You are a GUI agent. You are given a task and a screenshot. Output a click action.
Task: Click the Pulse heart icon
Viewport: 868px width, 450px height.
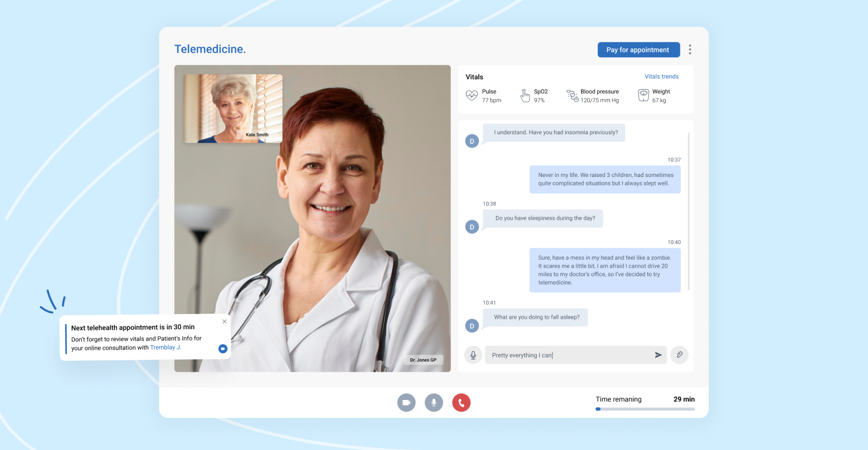click(x=471, y=95)
